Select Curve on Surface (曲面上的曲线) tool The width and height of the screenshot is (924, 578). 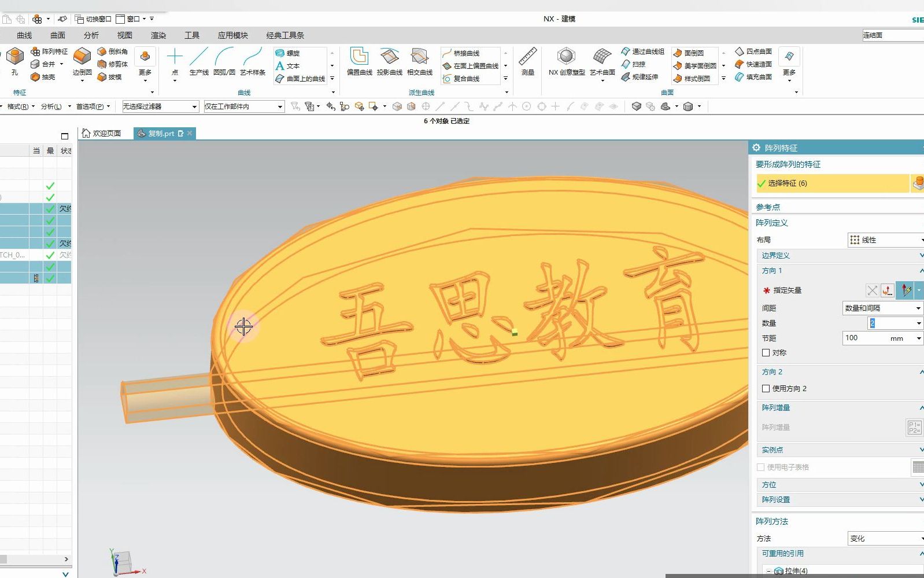click(x=301, y=79)
